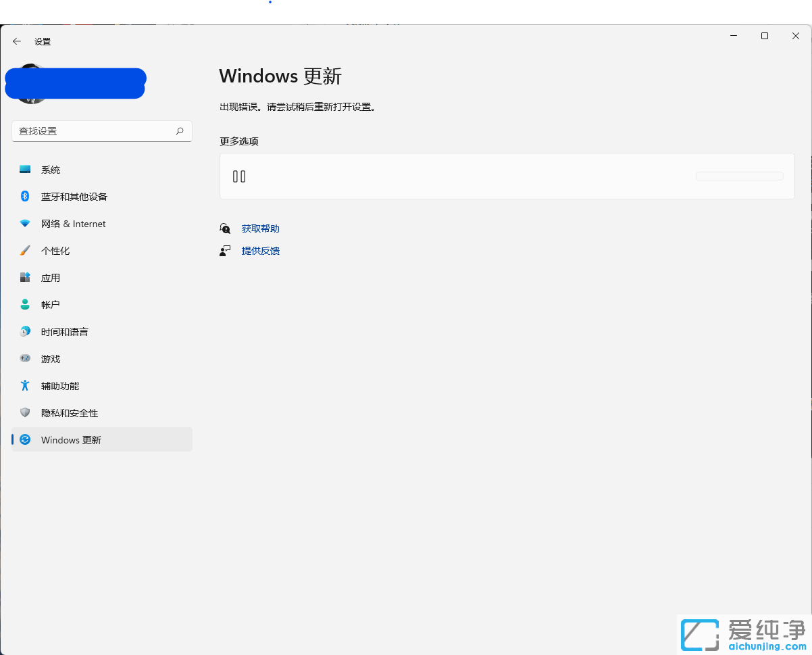Image resolution: width=812 pixels, height=655 pixels.
Task: Click the 隐私和安全性 shield icon
Action: (24, 412)
